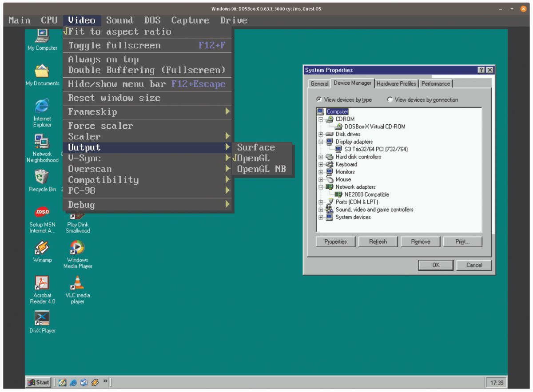Click the Refresh button
This screenshot has width=533, height=392.
tap(378, 242)
